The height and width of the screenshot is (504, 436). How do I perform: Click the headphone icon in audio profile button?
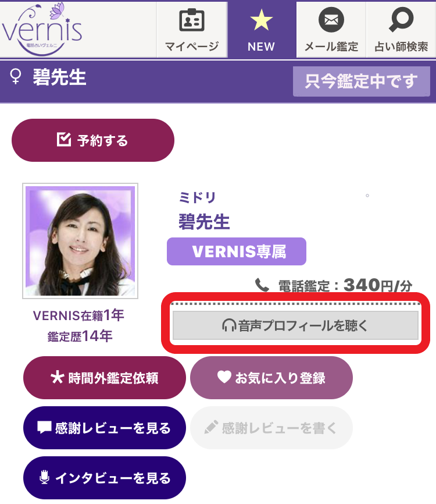click(229, 325)
